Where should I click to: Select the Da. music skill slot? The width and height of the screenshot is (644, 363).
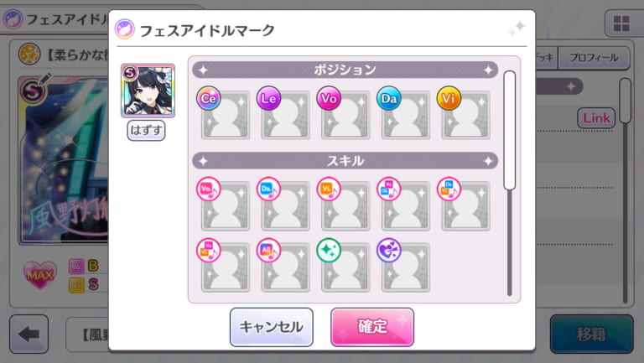pos(285,205)
